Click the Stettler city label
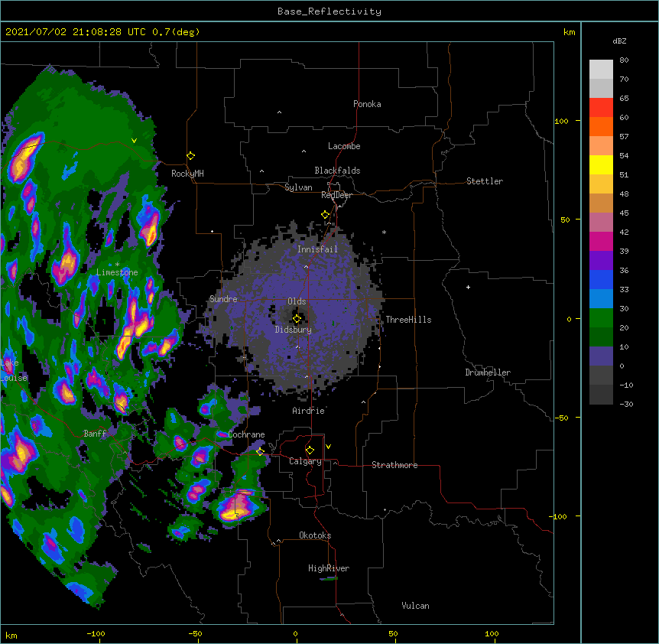This screenshot has width=659, height=644. pos(485,181)
